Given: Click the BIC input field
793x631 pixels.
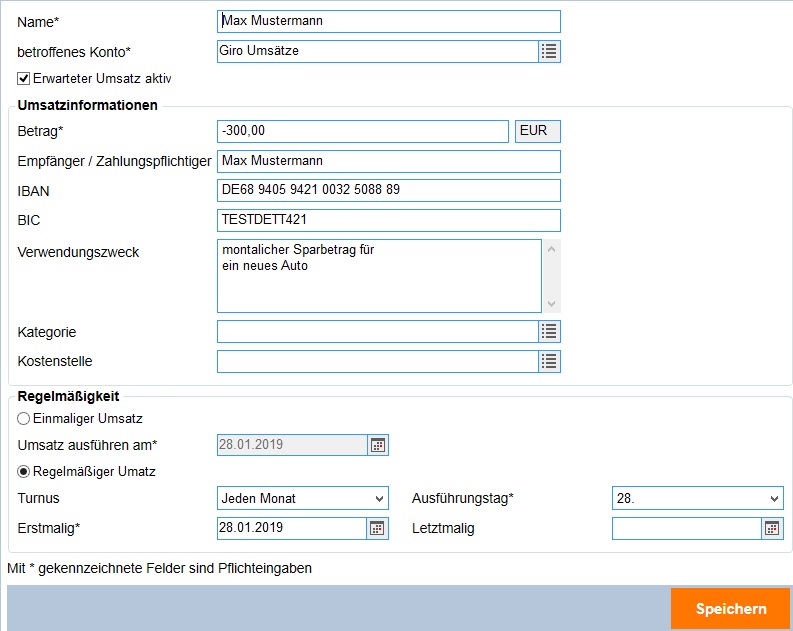Looking at the screenshot, I should 388,220.
